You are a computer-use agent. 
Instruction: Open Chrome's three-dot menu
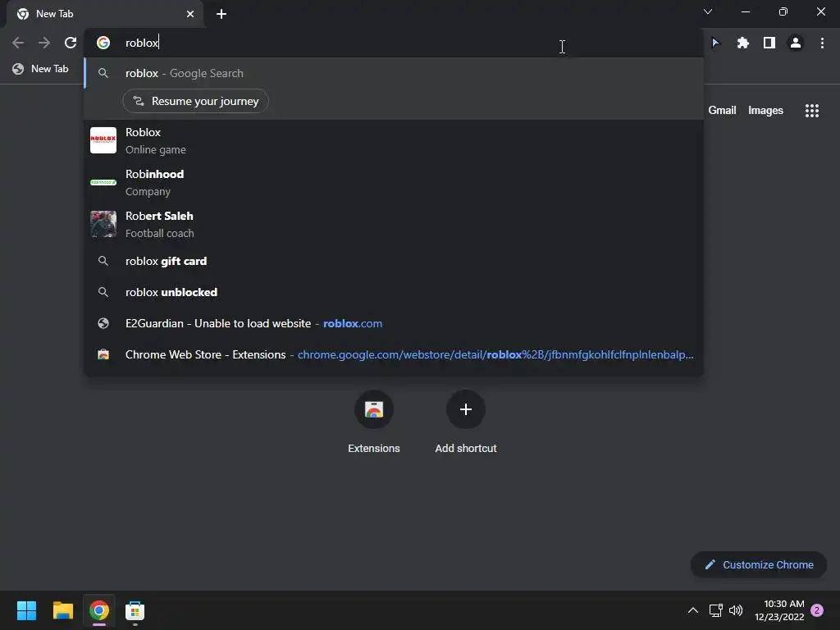822,43
